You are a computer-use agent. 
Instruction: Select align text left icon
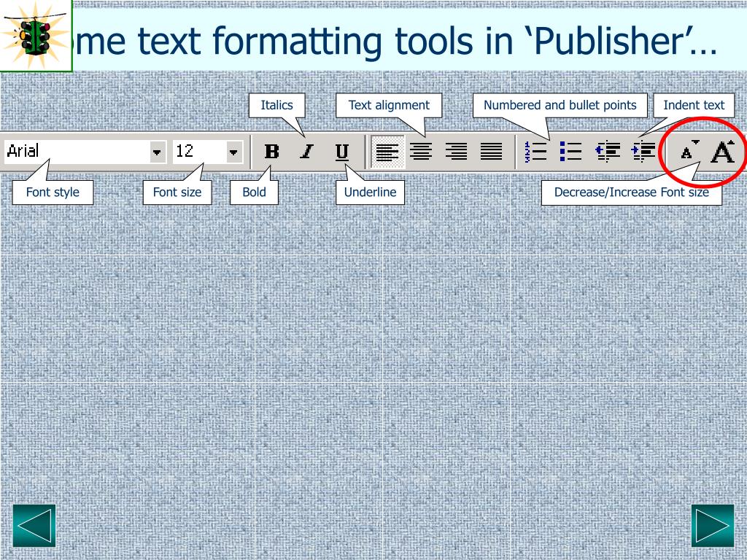(388, 152)
